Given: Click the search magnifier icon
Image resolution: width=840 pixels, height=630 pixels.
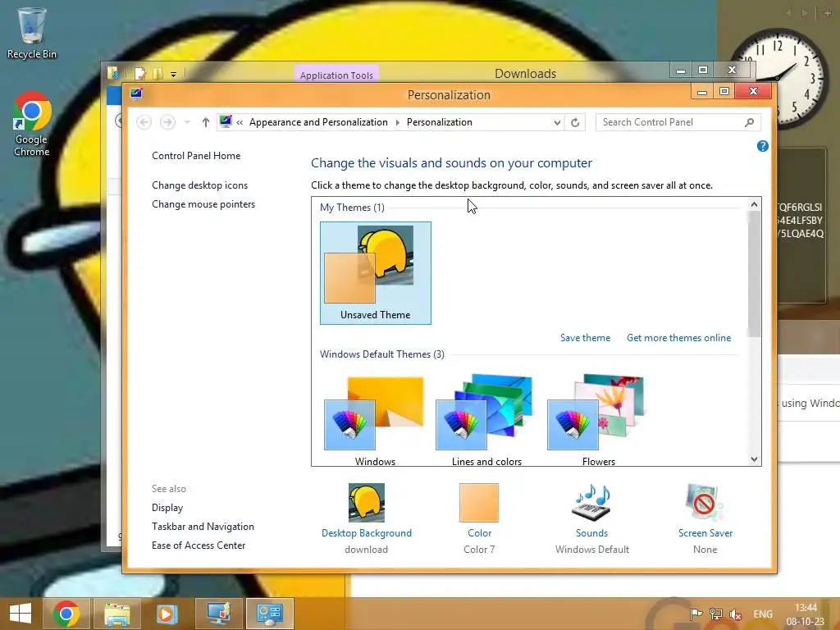Looking at the screenshot, I should tap(749, 123).
